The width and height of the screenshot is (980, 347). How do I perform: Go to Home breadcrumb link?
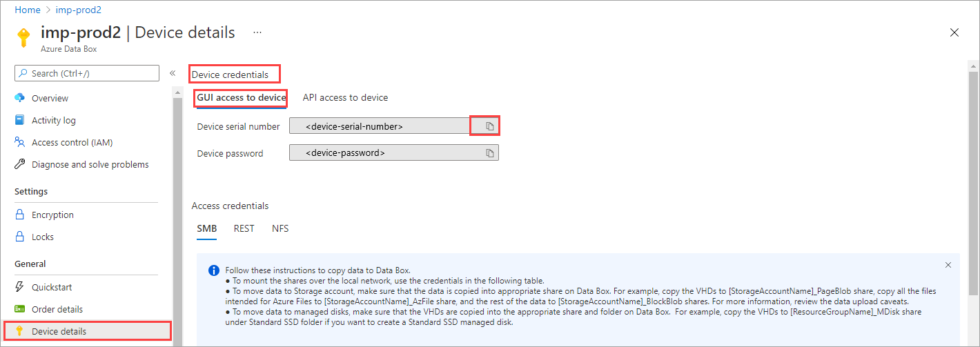(28, 10)
